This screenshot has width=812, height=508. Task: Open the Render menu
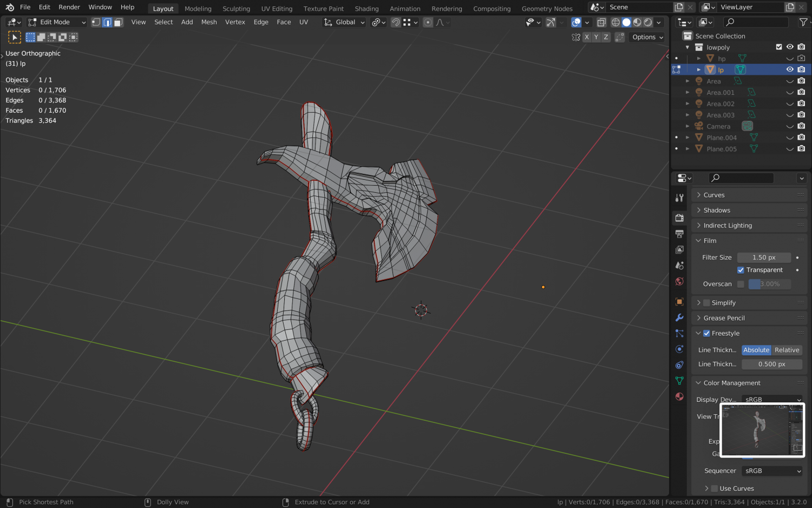(x=69, y=7)
